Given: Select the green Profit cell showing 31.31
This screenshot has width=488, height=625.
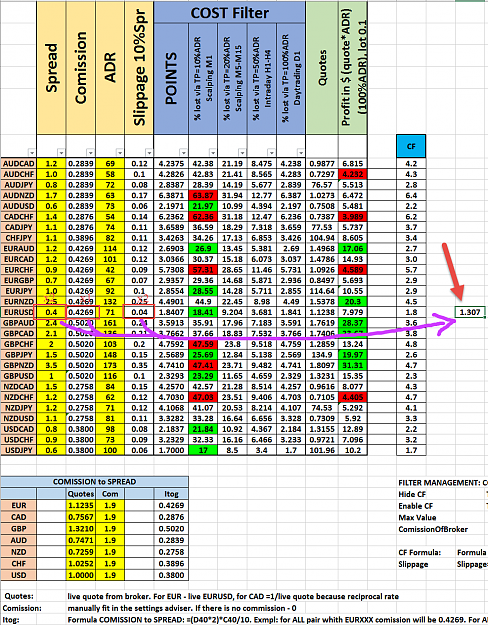Looking at the screenshot, I should coord(352,366).
